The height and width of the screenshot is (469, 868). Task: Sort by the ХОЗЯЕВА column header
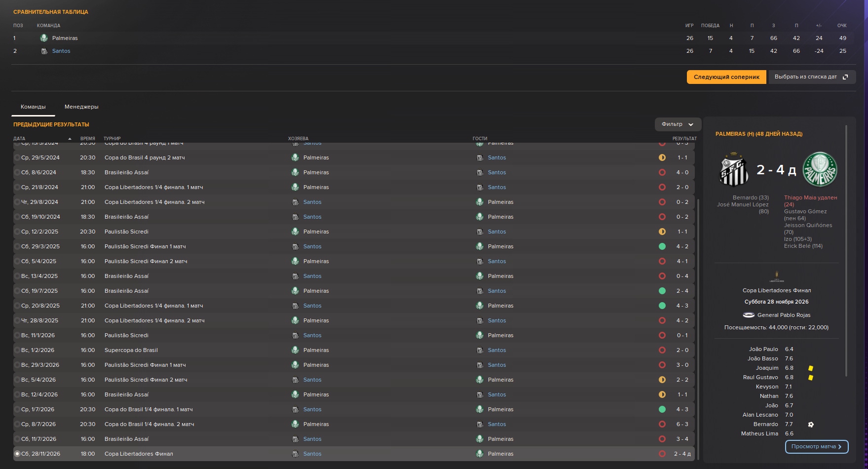[x=298, y=139]
